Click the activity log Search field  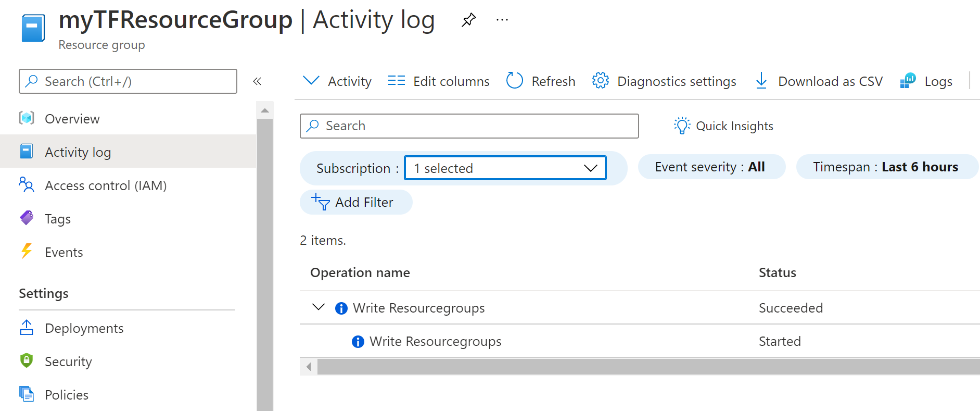pyautogui.click(x=468, y=126)
